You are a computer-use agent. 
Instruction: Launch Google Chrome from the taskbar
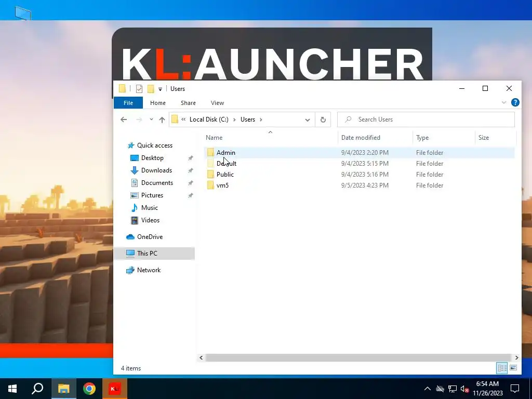89,389
